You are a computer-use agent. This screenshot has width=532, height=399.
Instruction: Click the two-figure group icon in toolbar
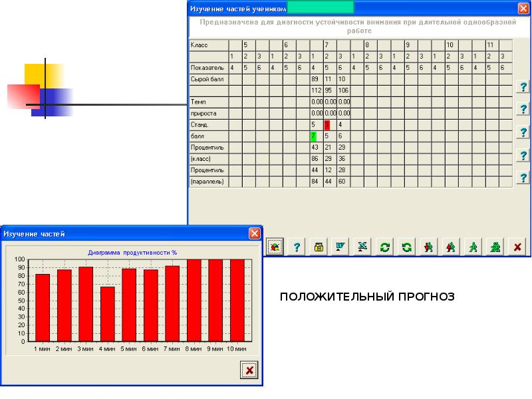point(495,247)
